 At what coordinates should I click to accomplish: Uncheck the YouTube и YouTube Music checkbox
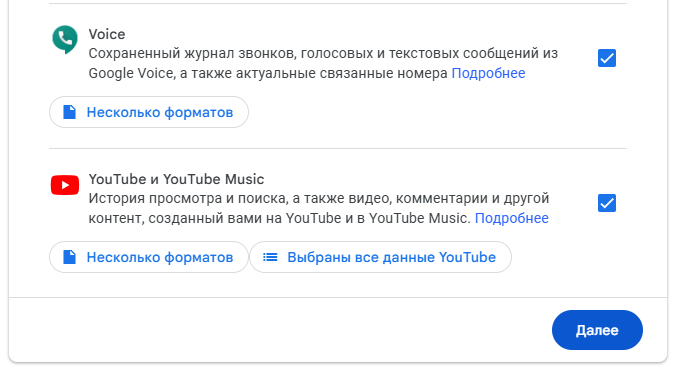tap(607, 203)
